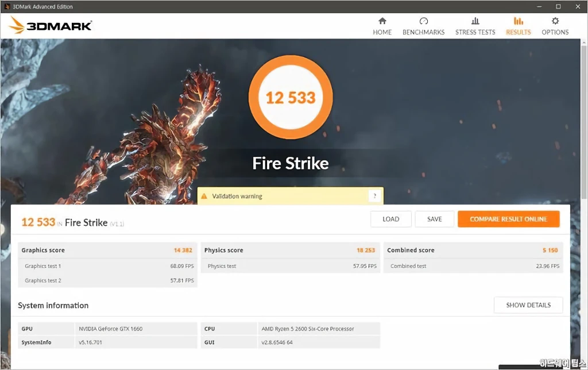Open the validation warning help question mark

374,196
